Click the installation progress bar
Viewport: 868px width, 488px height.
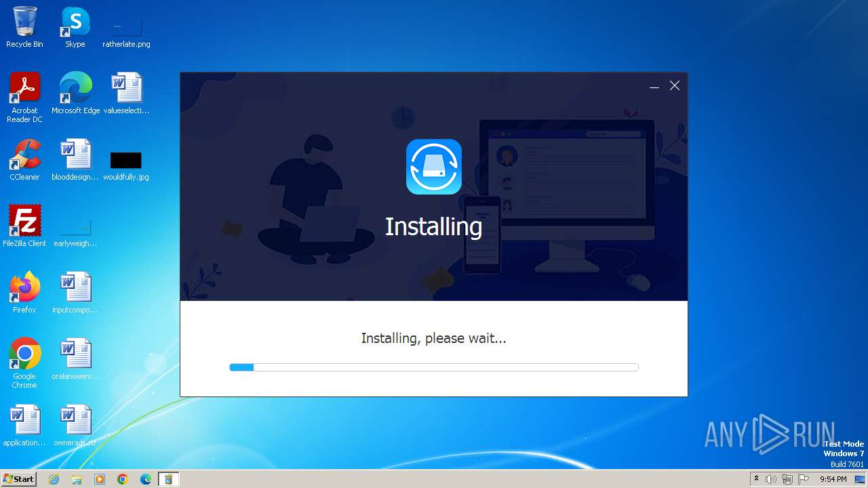[434, 367]
